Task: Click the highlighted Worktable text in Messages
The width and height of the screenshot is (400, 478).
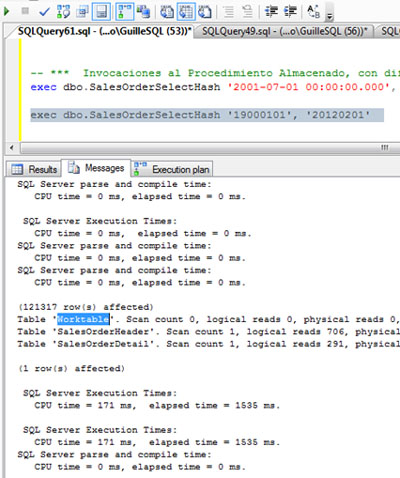Action: pos(83,319)
